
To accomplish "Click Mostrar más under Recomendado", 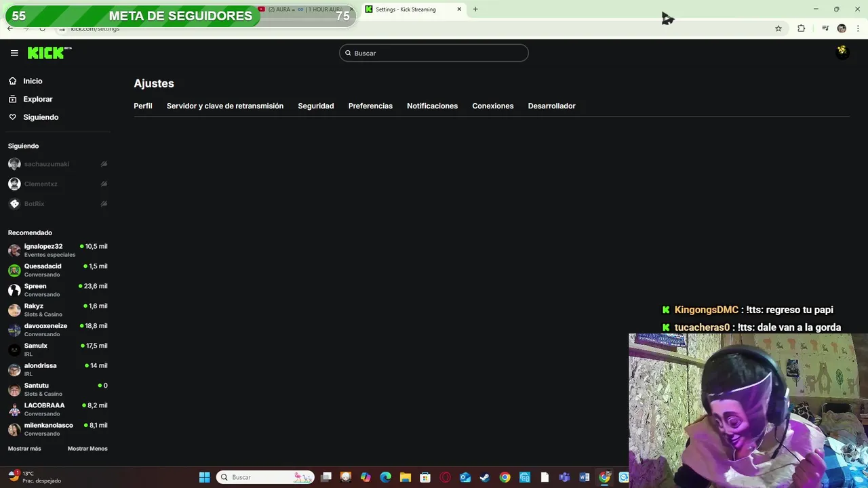I will 24,449.
